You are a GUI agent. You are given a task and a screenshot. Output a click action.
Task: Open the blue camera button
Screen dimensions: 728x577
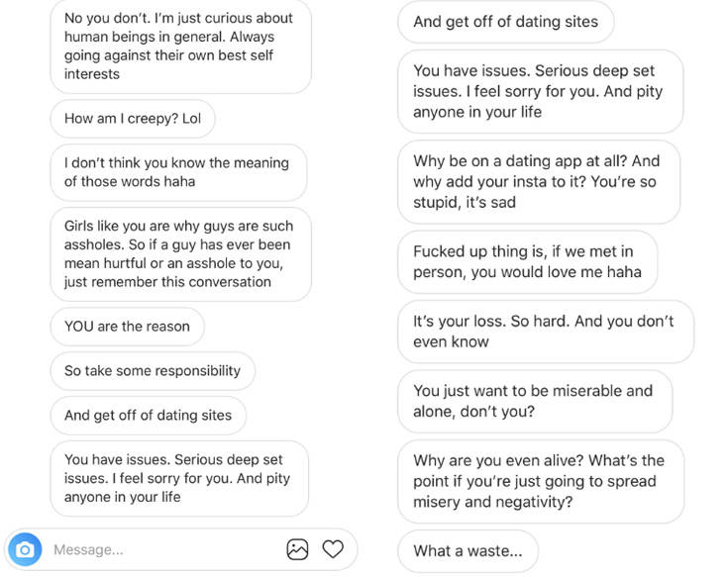point(25,549)
